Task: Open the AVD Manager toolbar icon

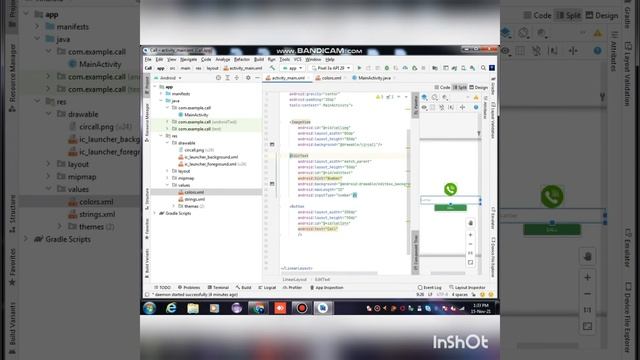Action: pos(463,68)
